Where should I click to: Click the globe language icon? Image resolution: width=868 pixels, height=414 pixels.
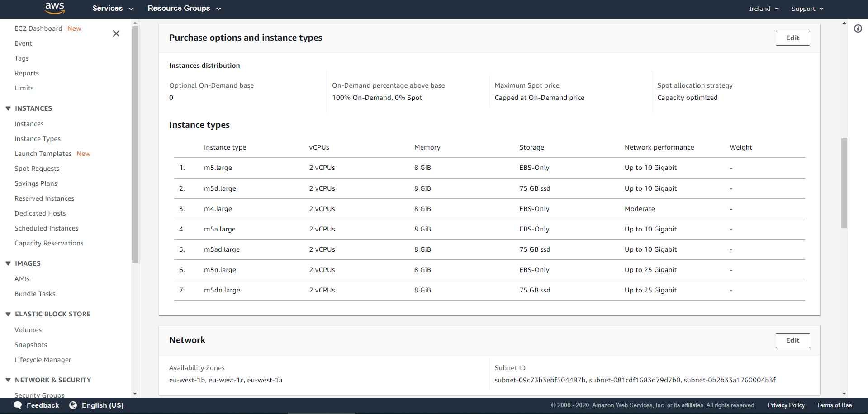point(73,405)
